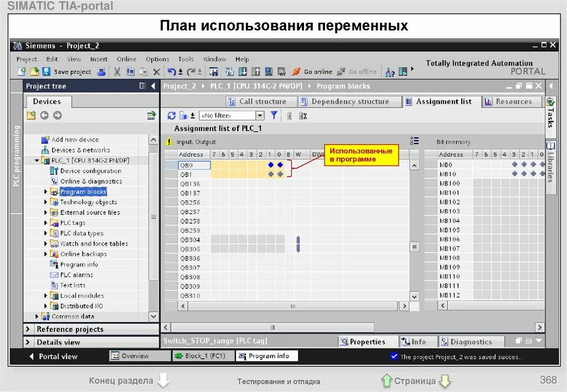The width and height of the screenshot is (567, 392).
Task: Click the Delete X toolbar icon
Action: (x=156, y=71)
